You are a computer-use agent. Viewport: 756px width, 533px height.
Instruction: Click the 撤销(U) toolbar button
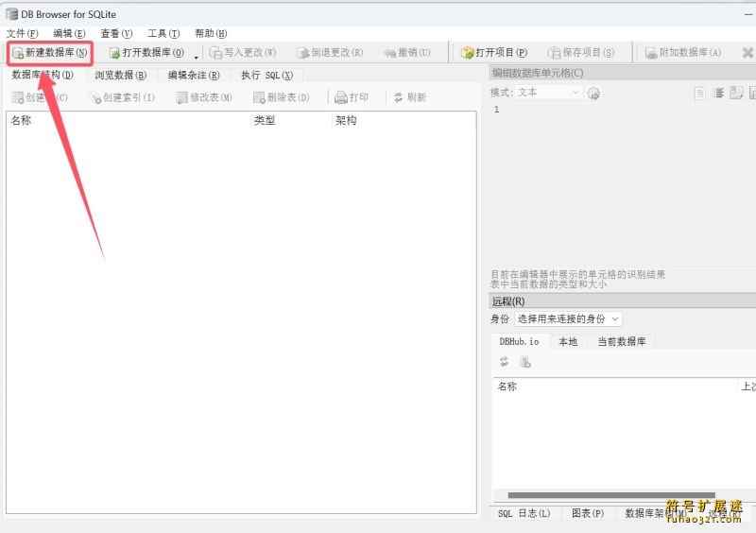[407, 53]
